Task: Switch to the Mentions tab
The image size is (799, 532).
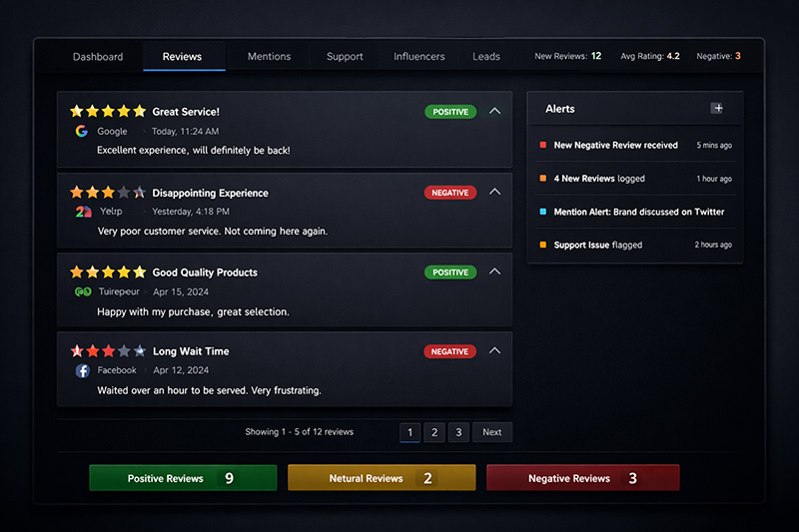Action: point(269,57)
